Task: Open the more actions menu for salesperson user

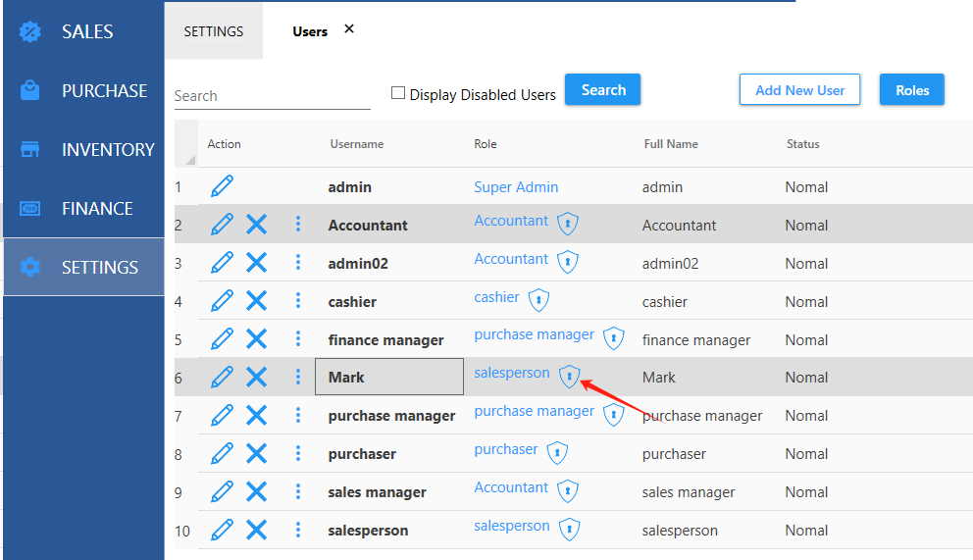Action: coord(298,530)
